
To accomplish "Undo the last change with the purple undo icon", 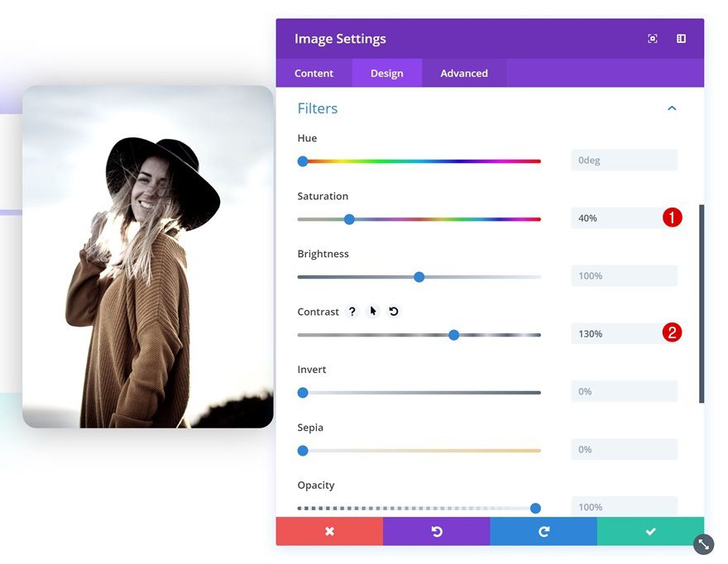I will [436, 531].
